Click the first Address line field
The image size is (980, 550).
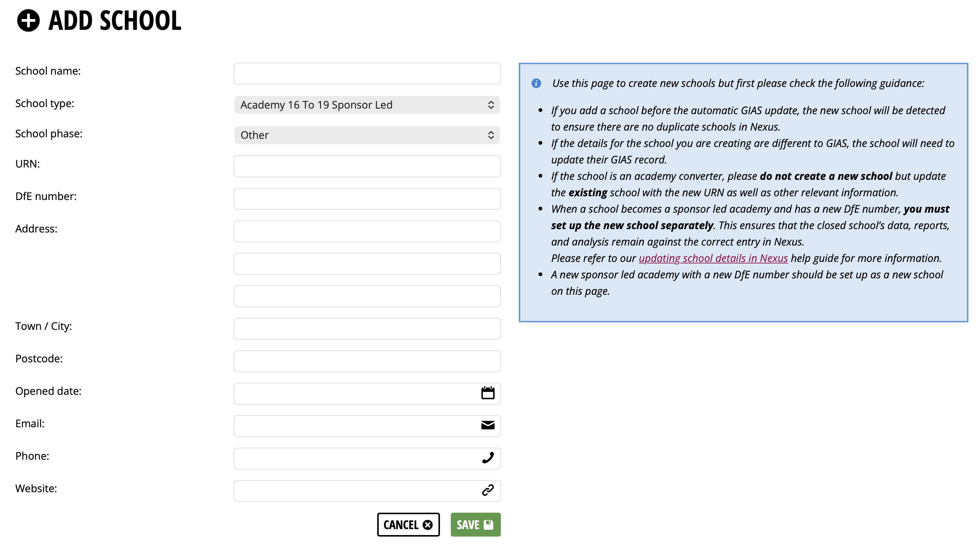[367, 231]
